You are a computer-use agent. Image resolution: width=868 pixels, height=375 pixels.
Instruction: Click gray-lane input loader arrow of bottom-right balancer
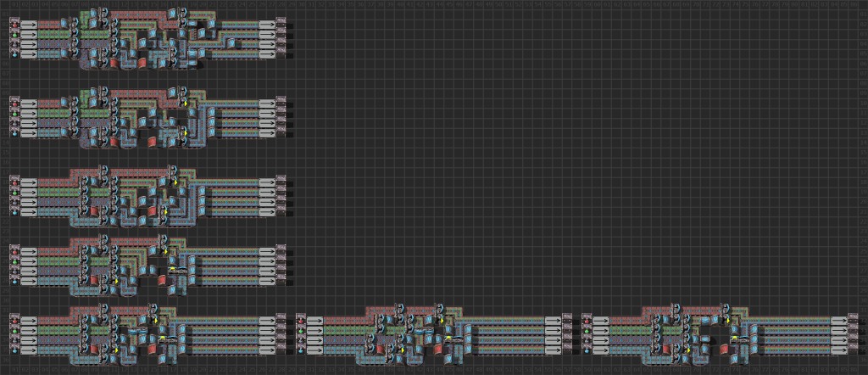tap(601, 341)
